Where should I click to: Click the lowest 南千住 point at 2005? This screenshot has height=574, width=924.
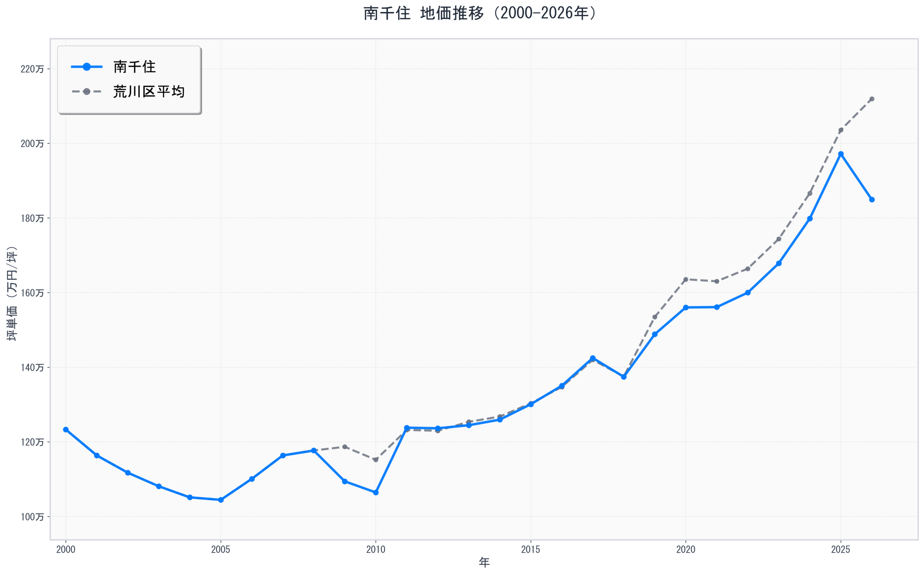tap(221, 500)
